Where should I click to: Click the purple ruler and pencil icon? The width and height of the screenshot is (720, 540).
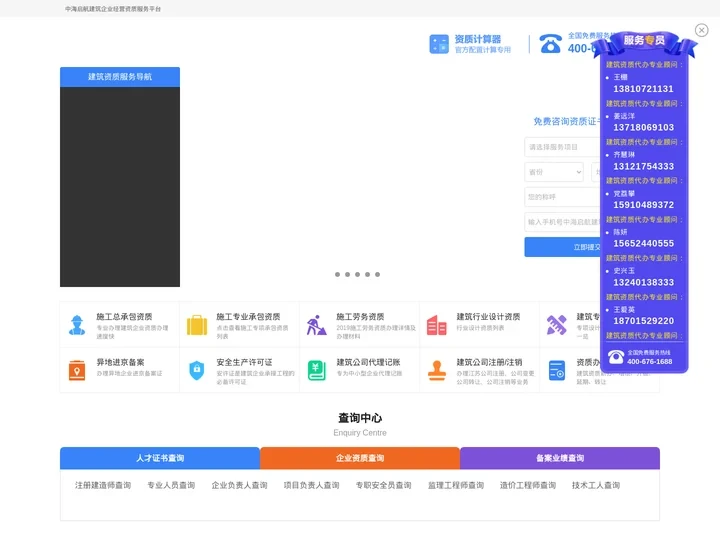tap(557, 325)
